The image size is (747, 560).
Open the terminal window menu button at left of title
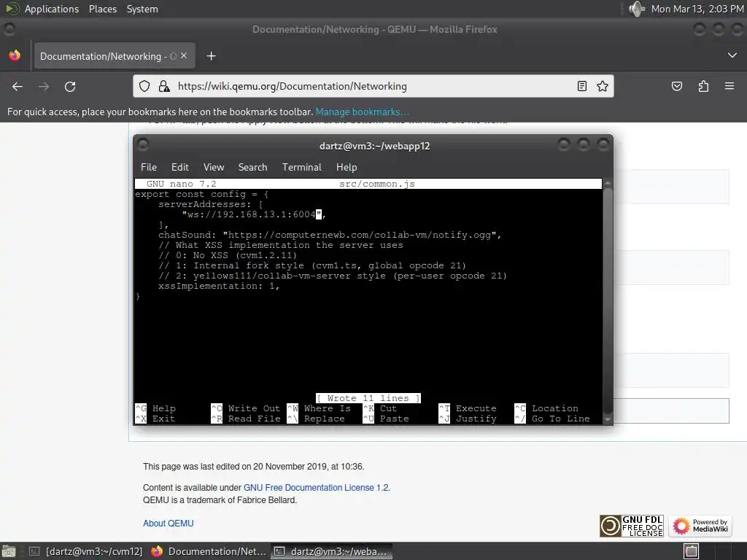(x=142, y=144)
